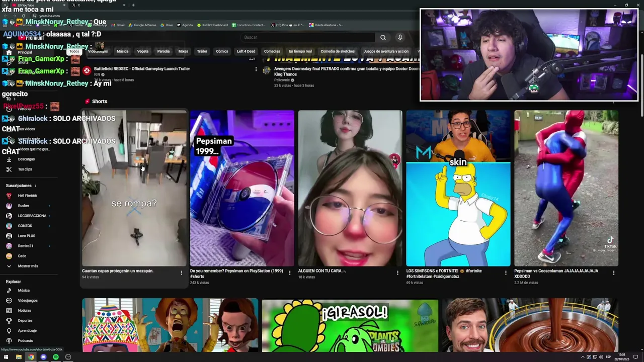644x362 pixels.
Task: Open Aprendizaje in the Explorar section
Action: 21,331
